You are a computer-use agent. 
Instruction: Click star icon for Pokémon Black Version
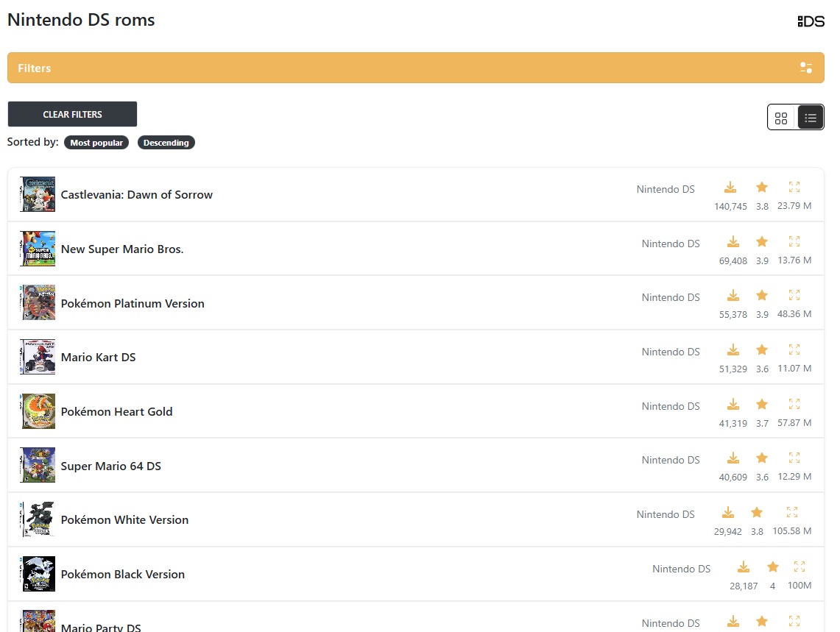772,567
